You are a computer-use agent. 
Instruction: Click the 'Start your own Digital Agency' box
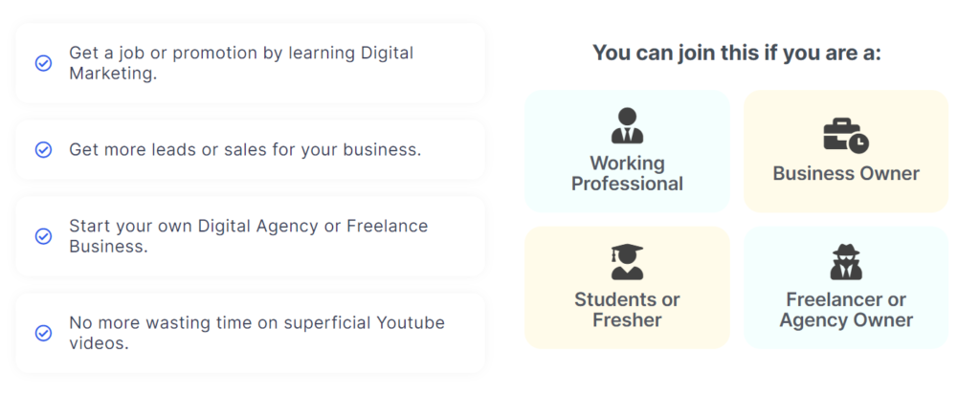pyautogui.click(x=251, y=236)
